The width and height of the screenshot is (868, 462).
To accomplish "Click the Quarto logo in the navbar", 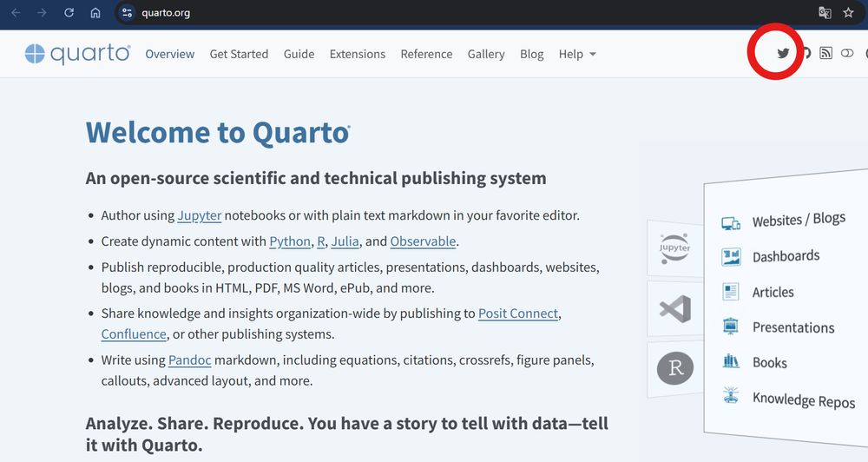I will pos(77,54).
